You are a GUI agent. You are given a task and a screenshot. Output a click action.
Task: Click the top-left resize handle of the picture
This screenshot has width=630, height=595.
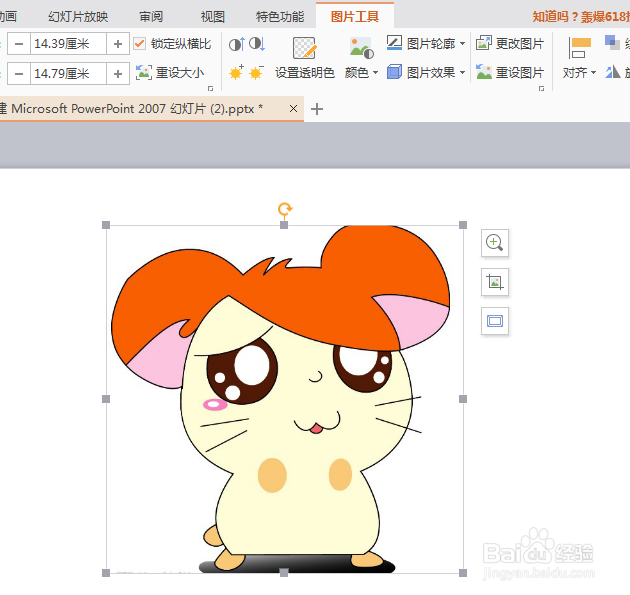pos(106,225)
